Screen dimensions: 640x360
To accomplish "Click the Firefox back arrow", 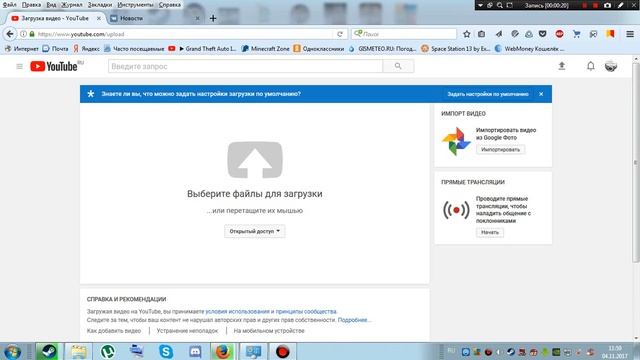I will pos(10,34).
